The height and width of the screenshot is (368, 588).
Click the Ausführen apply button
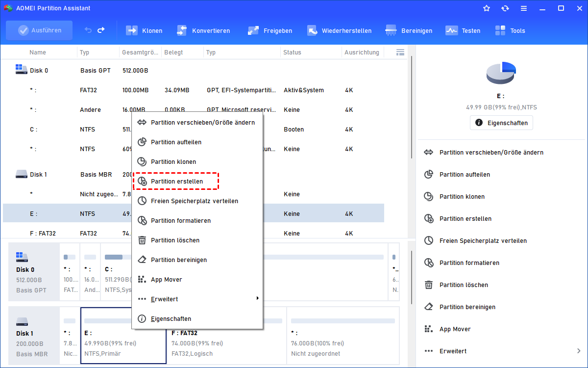click(x=39, y=30)
